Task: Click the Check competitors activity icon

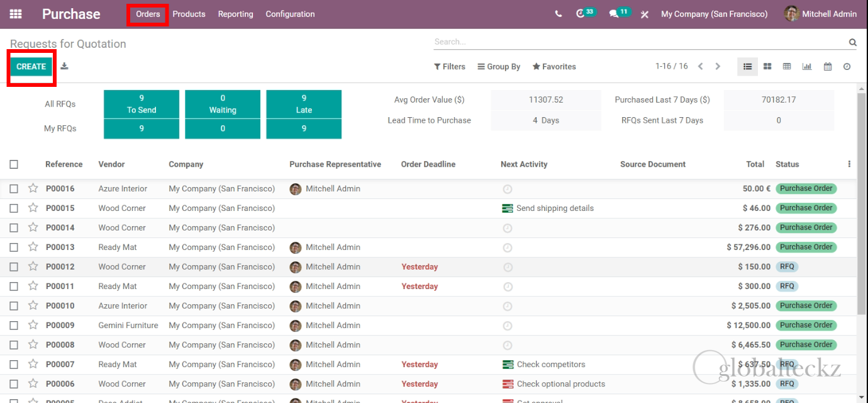Action: [508, 365]
